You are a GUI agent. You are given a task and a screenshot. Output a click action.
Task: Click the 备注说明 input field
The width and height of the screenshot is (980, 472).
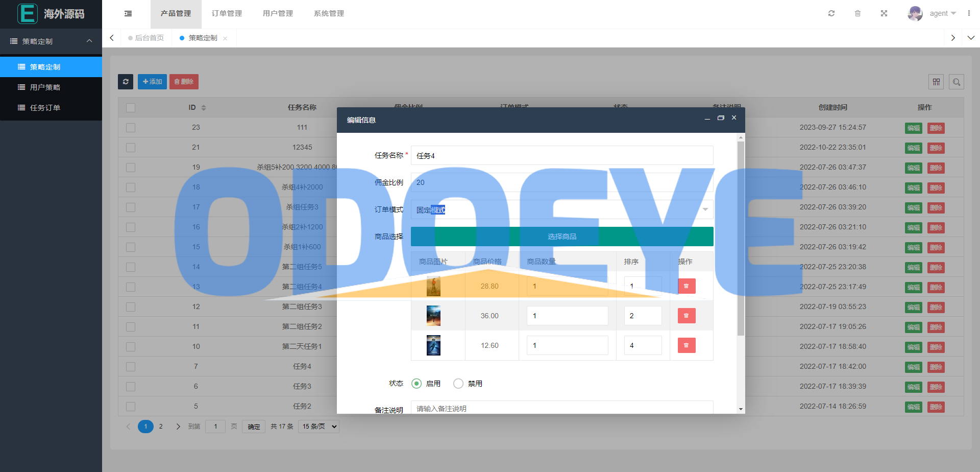click(x=562, y=408)
